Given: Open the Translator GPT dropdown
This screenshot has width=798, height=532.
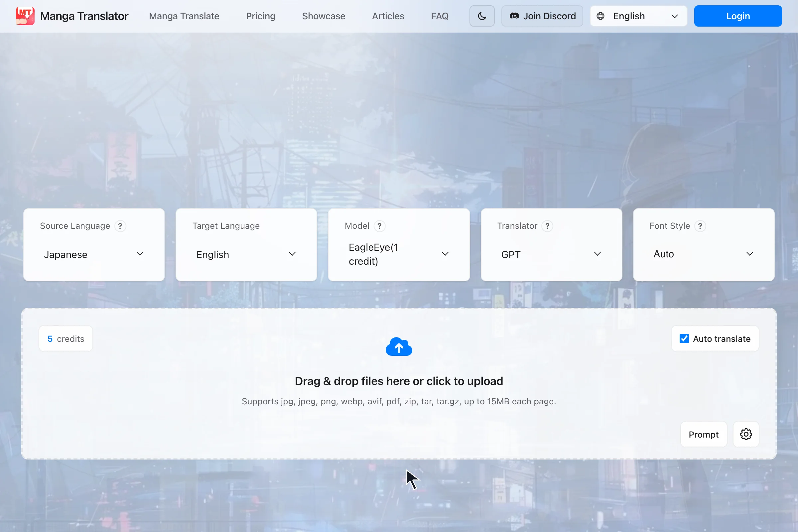Looking at the screenshot, I should coord(551,254).
